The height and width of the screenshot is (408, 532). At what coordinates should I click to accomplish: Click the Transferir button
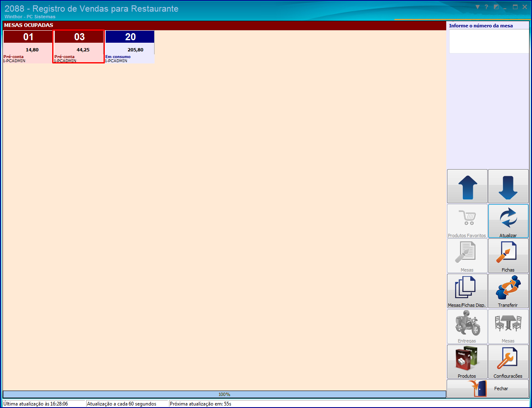(508, 291)
